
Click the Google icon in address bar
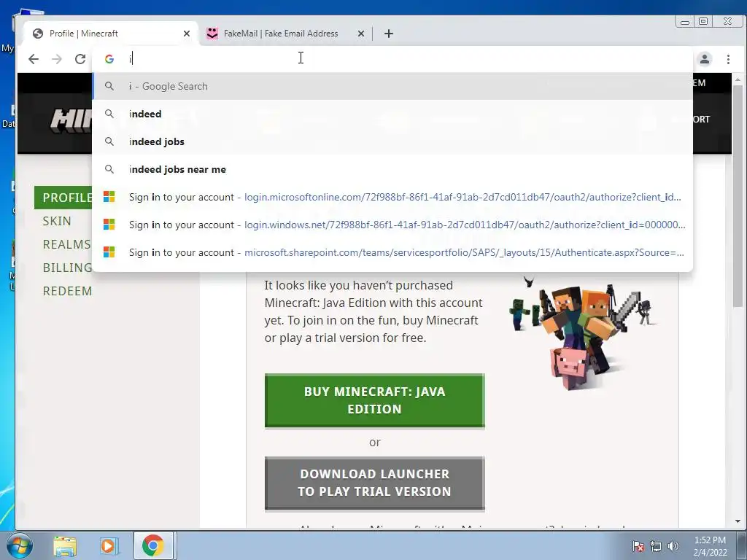pos(109,59)
